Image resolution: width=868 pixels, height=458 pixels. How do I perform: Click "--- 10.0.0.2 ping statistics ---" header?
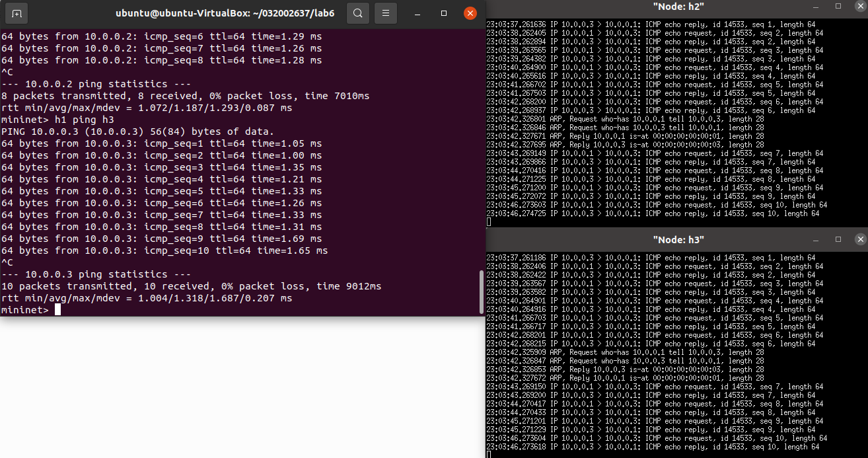pyautogui.click(x=96, y=84)
